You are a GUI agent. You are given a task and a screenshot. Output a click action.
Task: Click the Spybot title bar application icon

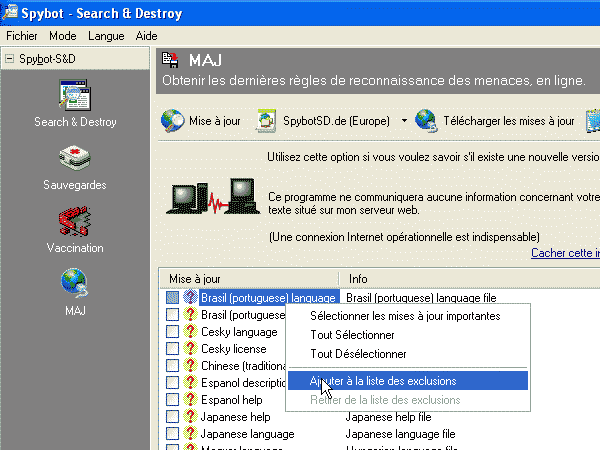pos(10,12)
